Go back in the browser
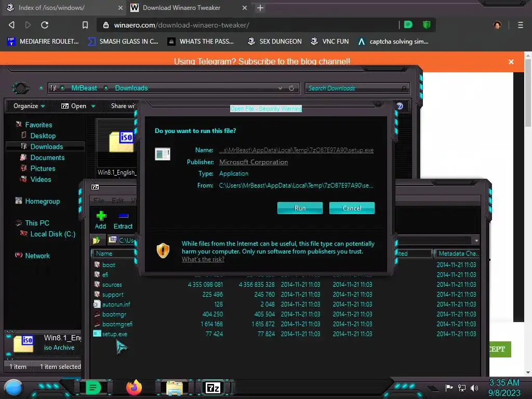Image resolution: width=532 pixels, height=399 pixels. point(11,25)
